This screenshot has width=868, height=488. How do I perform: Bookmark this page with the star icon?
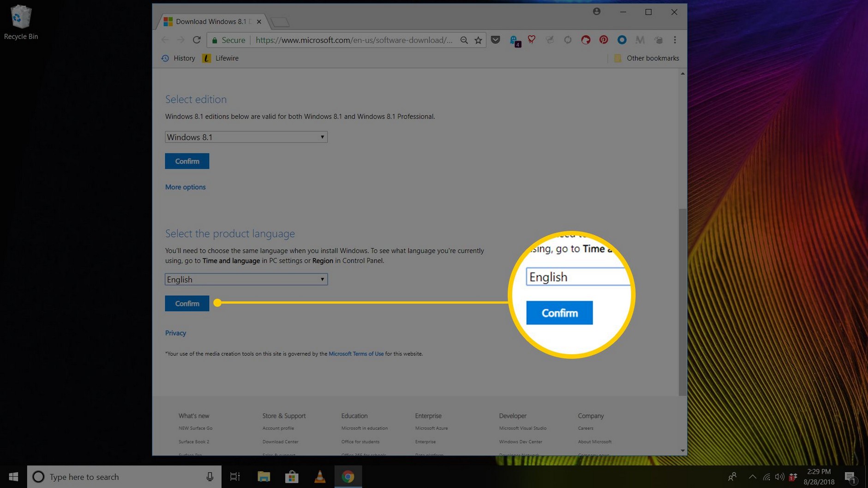tap(479, 40)
